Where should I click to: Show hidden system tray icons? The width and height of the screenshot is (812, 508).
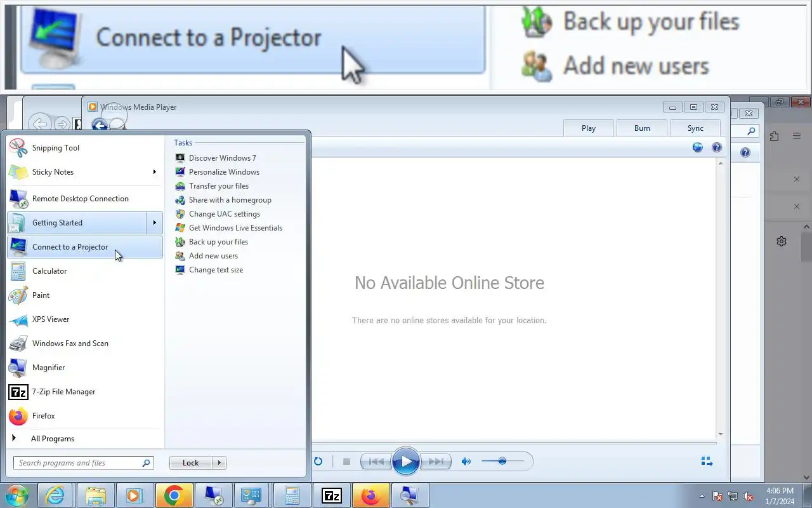(702, 496)
